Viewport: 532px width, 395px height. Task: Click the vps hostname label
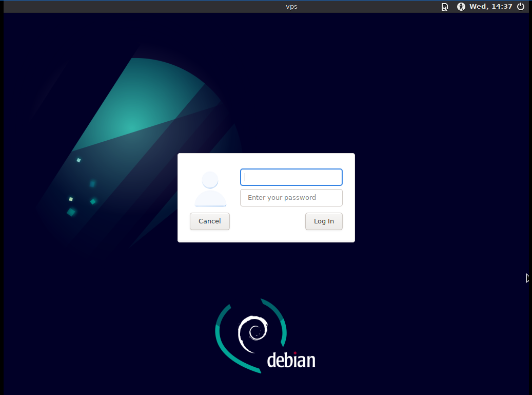(x=291, y=7)
